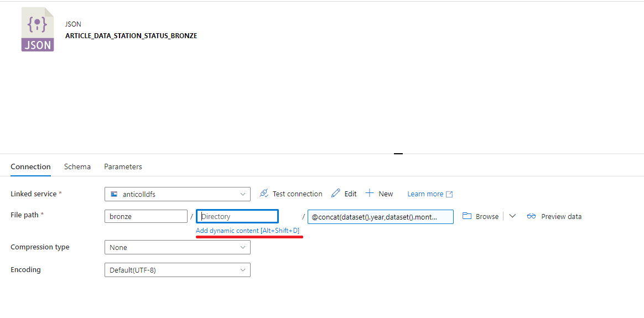Click the panel resize handle above the tabs
Viewport: 644px width, 318px height.
click(x=398, y=154)
